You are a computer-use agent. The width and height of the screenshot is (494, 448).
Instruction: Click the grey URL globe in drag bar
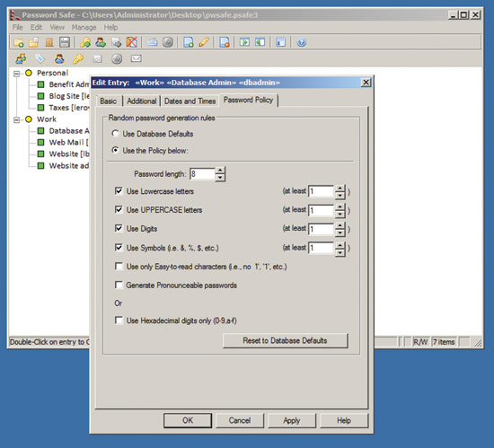(117, 58)
